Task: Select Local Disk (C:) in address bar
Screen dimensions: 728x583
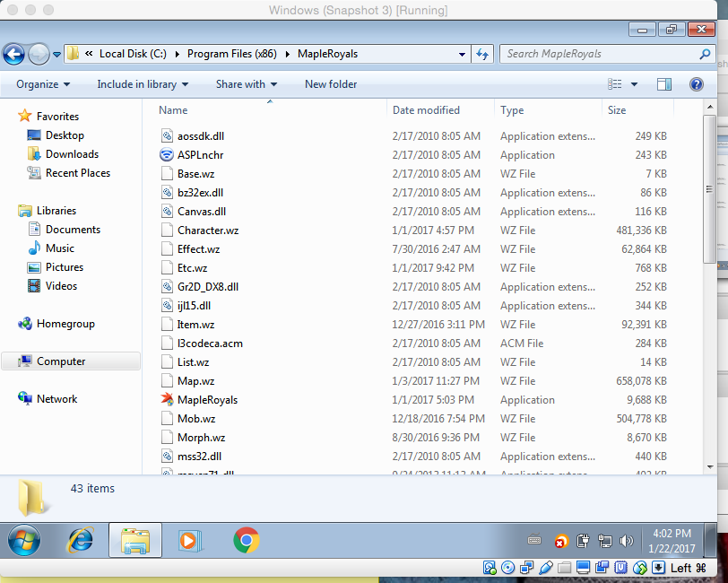Action: pos(133,54)
